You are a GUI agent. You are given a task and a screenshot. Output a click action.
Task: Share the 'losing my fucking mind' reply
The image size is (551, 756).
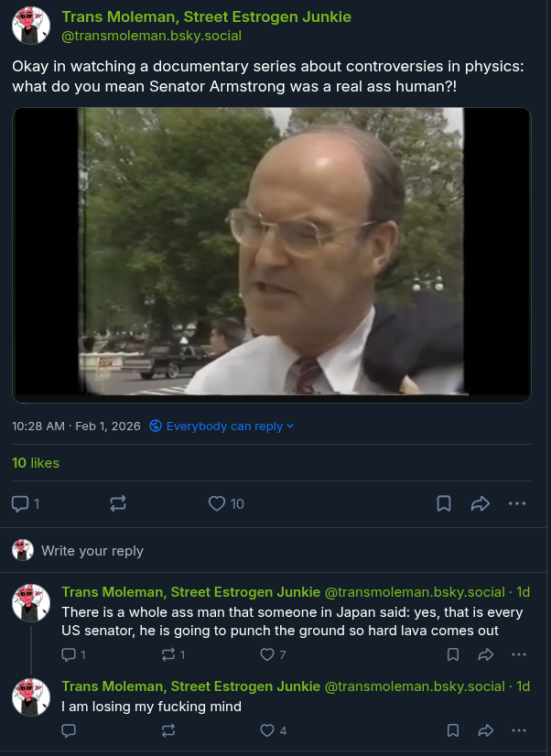[x=486, y=730]
